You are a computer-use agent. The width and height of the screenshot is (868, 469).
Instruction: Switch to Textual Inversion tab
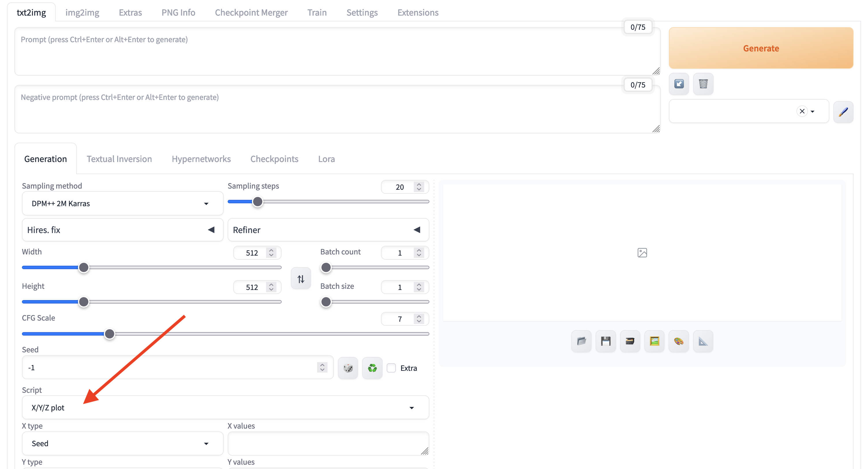tap(119, 159)
